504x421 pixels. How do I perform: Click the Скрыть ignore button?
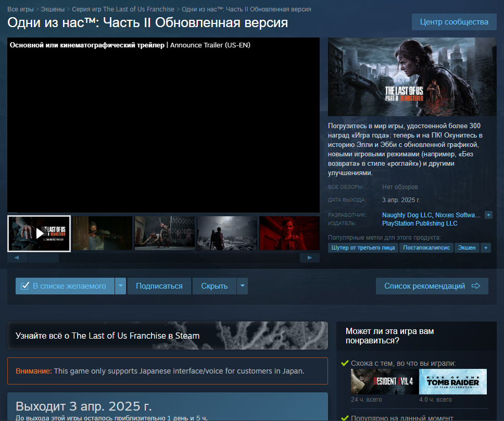click(x=215, y=286)
